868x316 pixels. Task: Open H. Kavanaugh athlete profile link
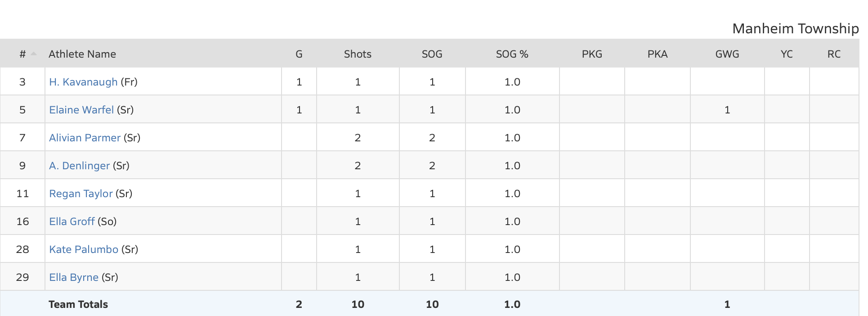(x=83, y=82)
